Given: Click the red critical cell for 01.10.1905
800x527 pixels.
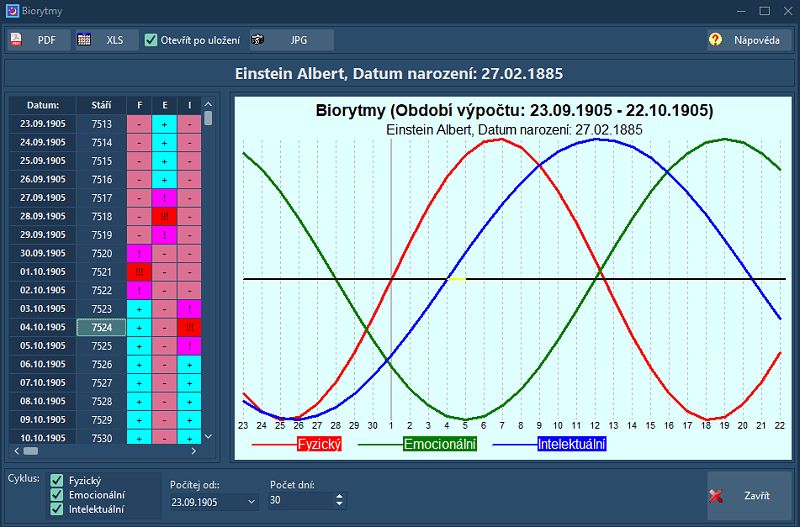Looking at the screenshot, I should tap(139, 272).
